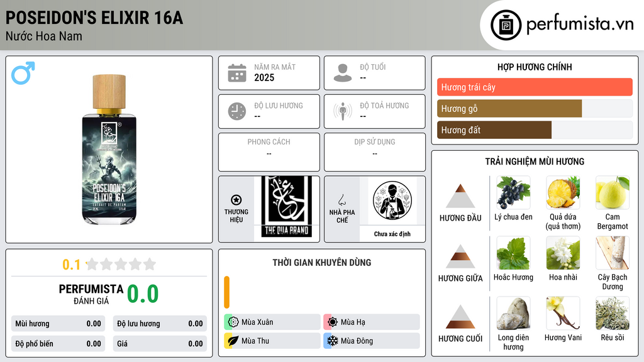Click the perfumista.vn bottle logo icon
644x362 pixels.
tap(506, 25)
